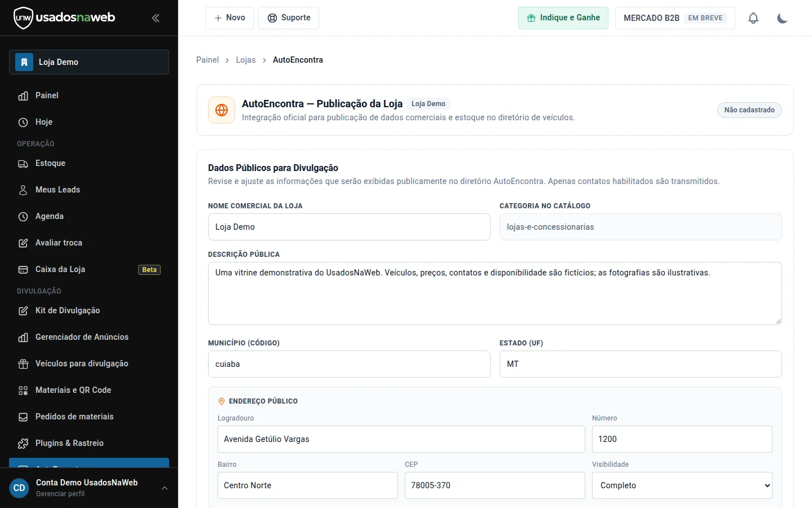This screenshot has height=508, width=812.
Task: Focus the Nome Comercial da Loja field
Action: click(x=349, y=227)
